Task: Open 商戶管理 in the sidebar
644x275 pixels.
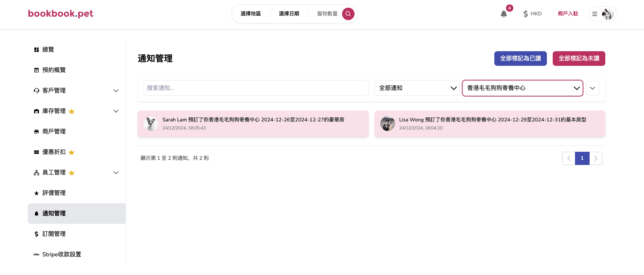Action: coord(77,132)
